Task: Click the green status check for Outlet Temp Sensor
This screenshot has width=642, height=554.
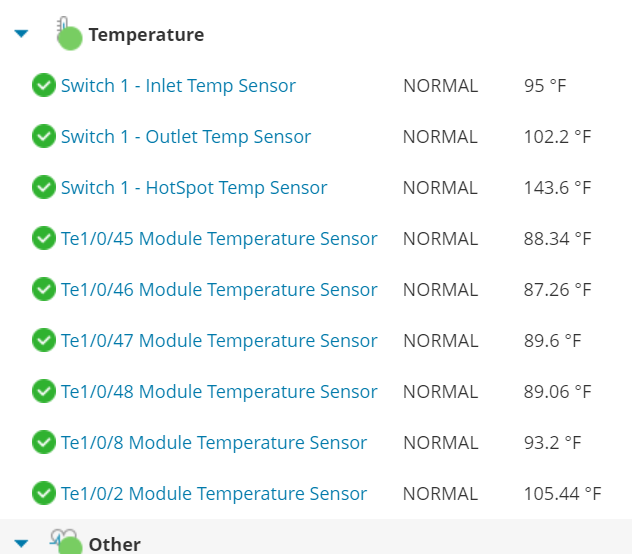Action: pos(44,136)
